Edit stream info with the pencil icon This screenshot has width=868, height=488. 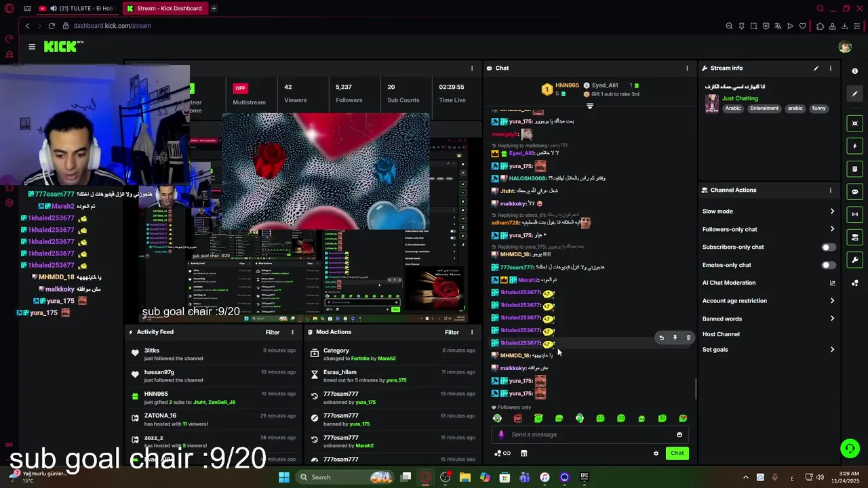click(816, 68)
